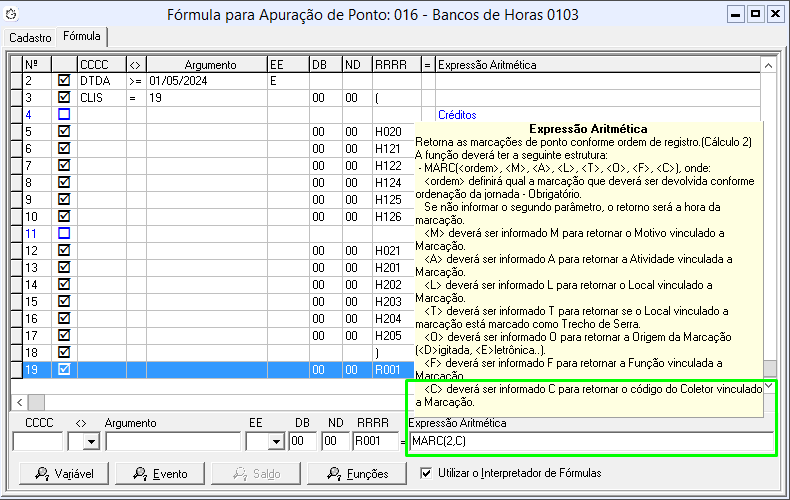Enable the empty checkbox in row 4
The height and width of the screenshot is (500, 790).
click(x=64, y=115)
